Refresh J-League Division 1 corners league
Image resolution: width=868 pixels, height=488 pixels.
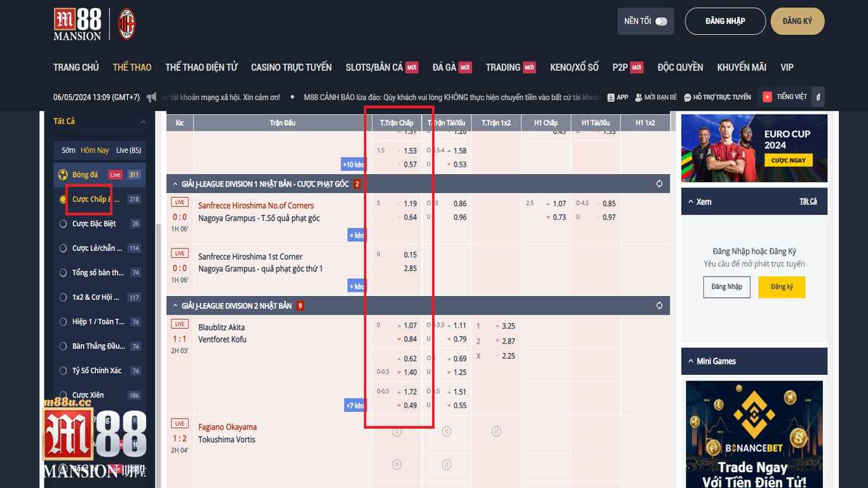[659, 184]
